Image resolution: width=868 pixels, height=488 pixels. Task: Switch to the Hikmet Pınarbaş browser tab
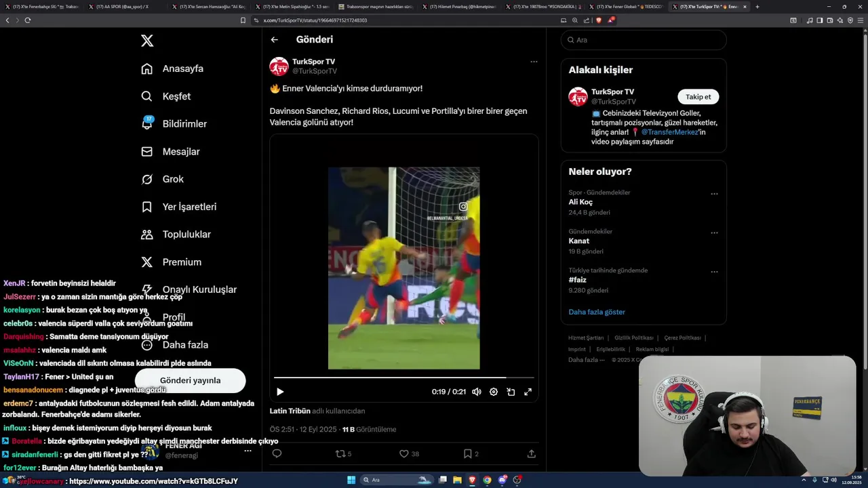click(460, 6)
